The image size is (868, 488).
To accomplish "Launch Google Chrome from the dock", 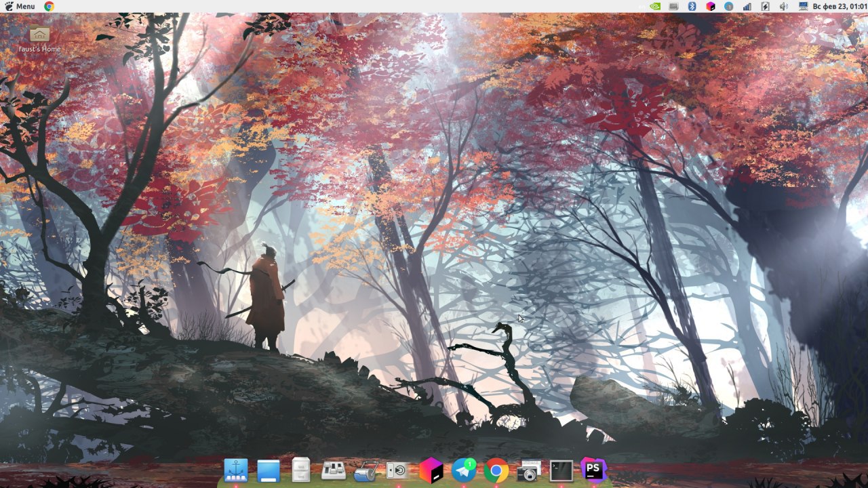I will 496,470.
